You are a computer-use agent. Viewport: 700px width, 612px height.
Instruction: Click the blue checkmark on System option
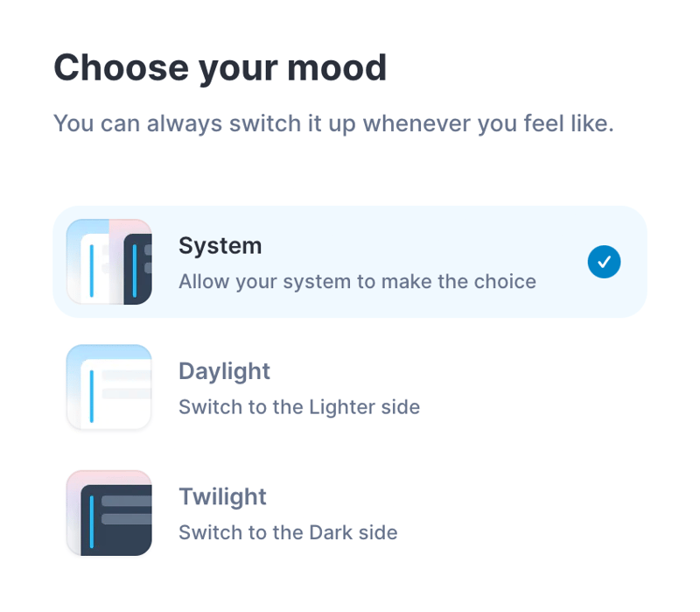[x=604, y=262]
